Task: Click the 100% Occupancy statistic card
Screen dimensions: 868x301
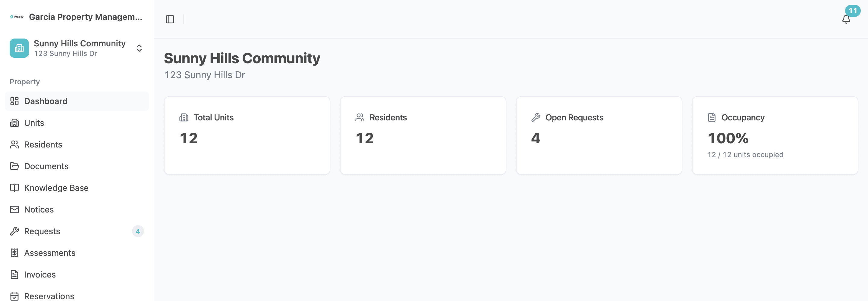Action: (x=775, y=135)
